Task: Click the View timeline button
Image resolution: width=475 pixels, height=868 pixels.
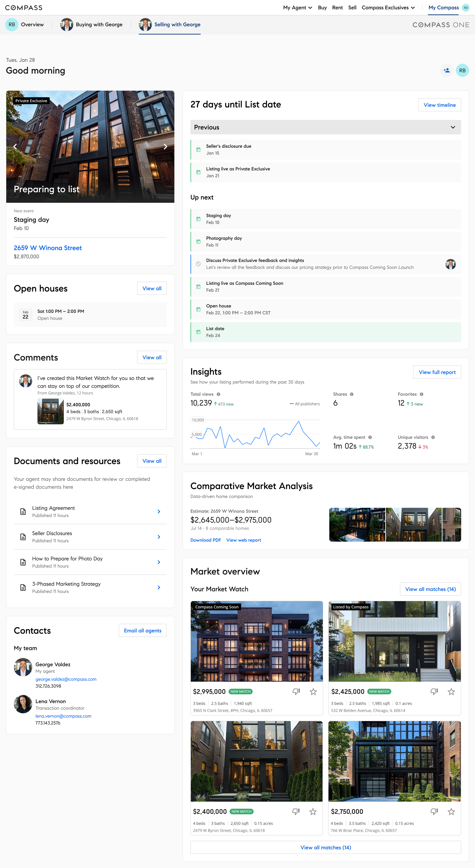Action: pos(439,105)
